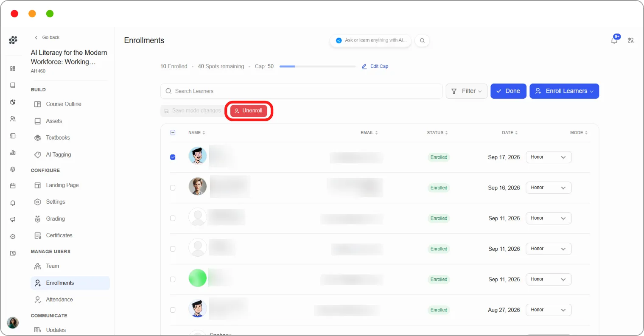Open Honor mode dropdown for Sep 16 row
This screenshot has height=336, width=644.
[x=549, y=188]
